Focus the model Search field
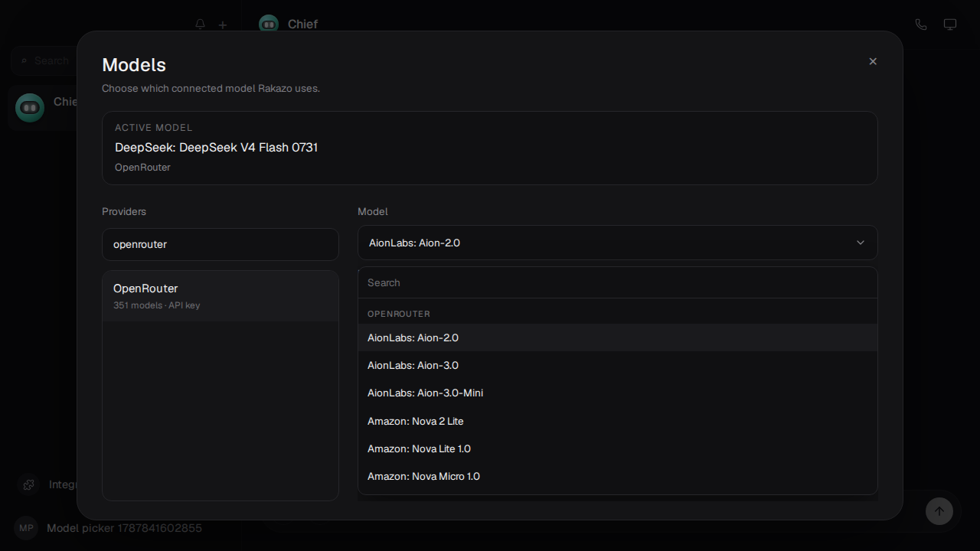Screen dimensions: 980x551 click(x=618, y=282)
